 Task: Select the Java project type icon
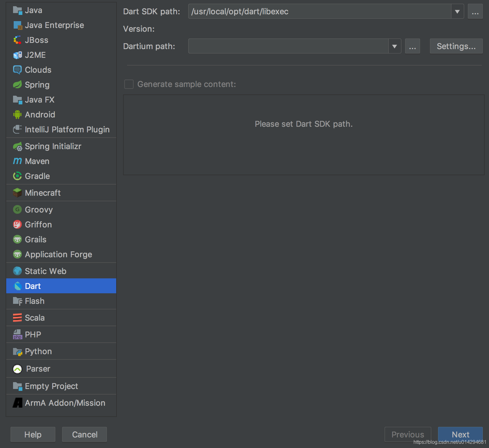[17, 11]
